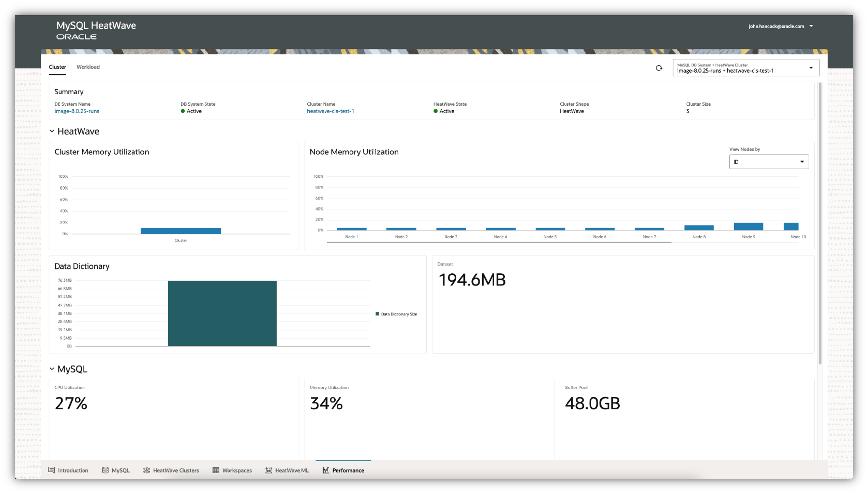This screenshot has width=868, height=494.
Task: Open the Introduction page icon
Action: 52,470
